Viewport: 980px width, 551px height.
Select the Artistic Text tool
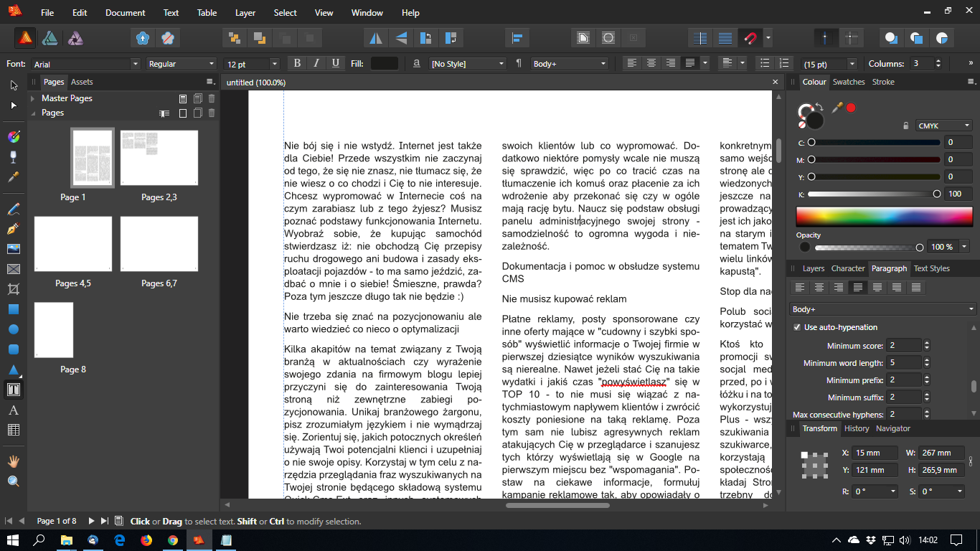[x=13, y=410]
